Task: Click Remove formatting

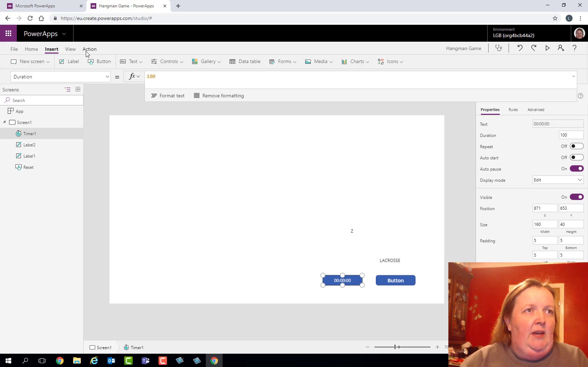Action: coord(219,96)
